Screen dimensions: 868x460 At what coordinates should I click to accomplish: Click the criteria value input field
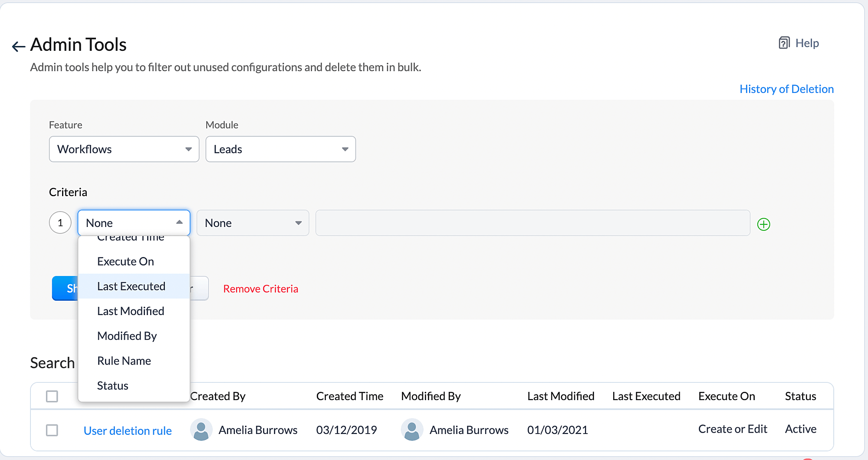pos(533,223)
